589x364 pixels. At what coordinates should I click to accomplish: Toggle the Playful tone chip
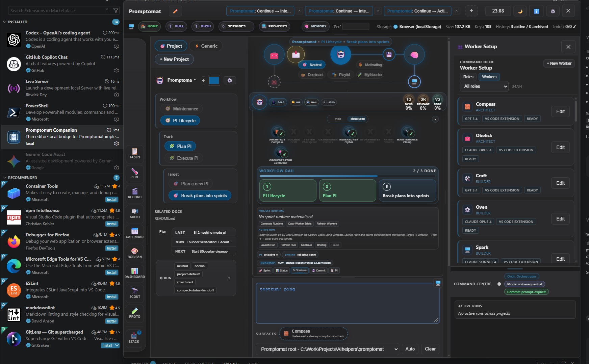[x=341, y=75]
